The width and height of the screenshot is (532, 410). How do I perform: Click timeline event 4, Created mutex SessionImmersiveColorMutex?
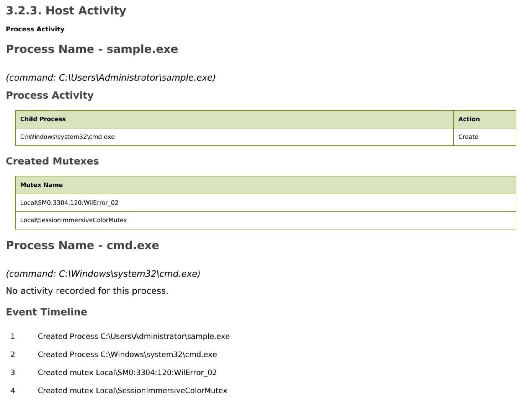(132, 391)
